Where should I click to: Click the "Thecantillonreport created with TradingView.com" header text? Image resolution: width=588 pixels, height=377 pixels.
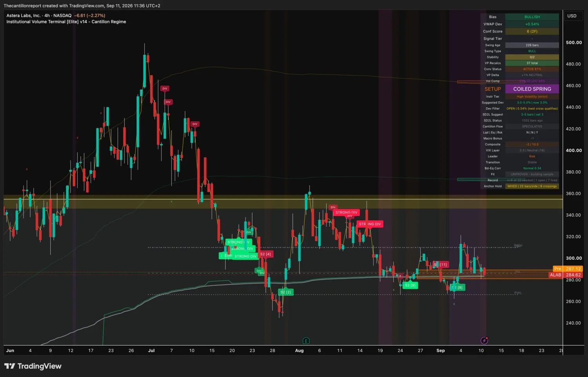pyautogui.click(x=54, y=6)
